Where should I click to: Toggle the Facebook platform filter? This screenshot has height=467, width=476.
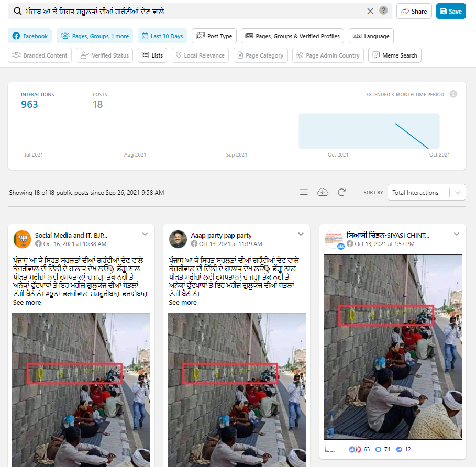click(30, 36)
